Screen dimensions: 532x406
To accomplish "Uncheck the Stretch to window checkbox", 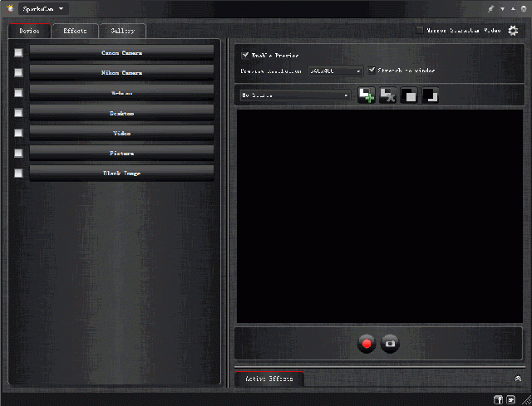I will [x=372, y=70].
